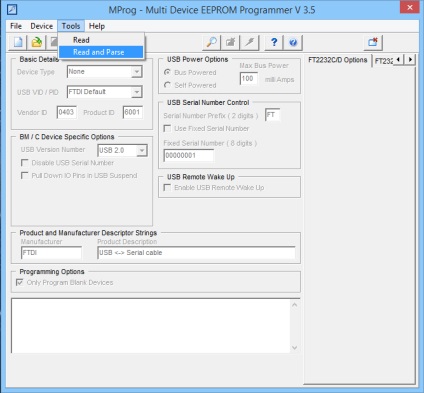Viewport: 424px width, 393px height.
Task: Open the Device menu
Action: click(x=42, y=26)
